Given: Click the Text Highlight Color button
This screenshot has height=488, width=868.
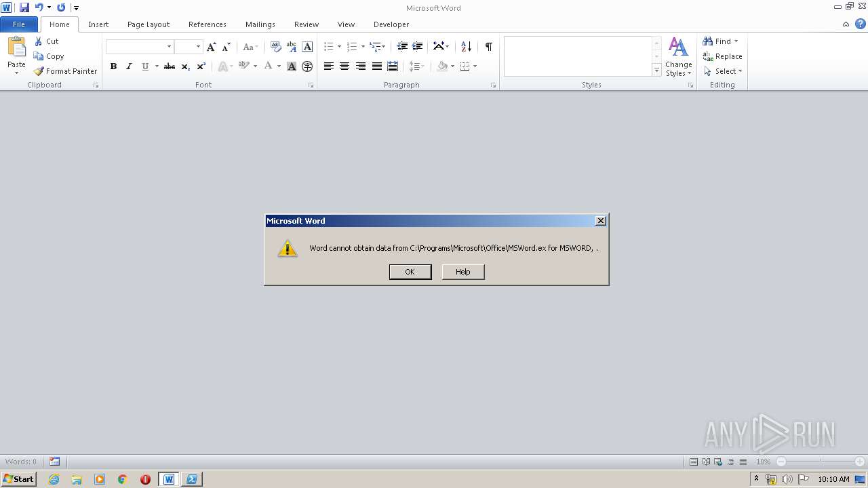Looking at the screenshot, I should point(243,66).
